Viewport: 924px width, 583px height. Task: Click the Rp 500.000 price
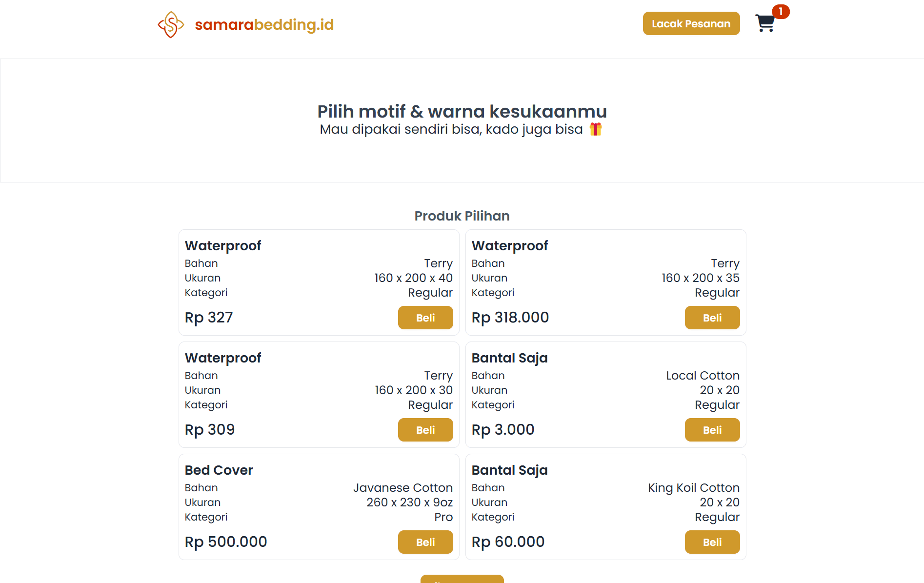(x=226, y=542)
